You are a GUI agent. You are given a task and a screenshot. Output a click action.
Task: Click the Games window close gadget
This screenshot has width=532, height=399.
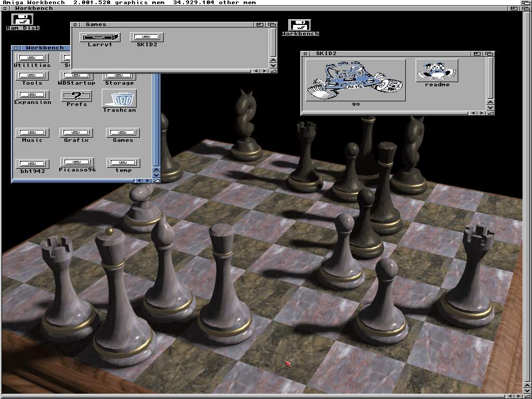[75, 24]
